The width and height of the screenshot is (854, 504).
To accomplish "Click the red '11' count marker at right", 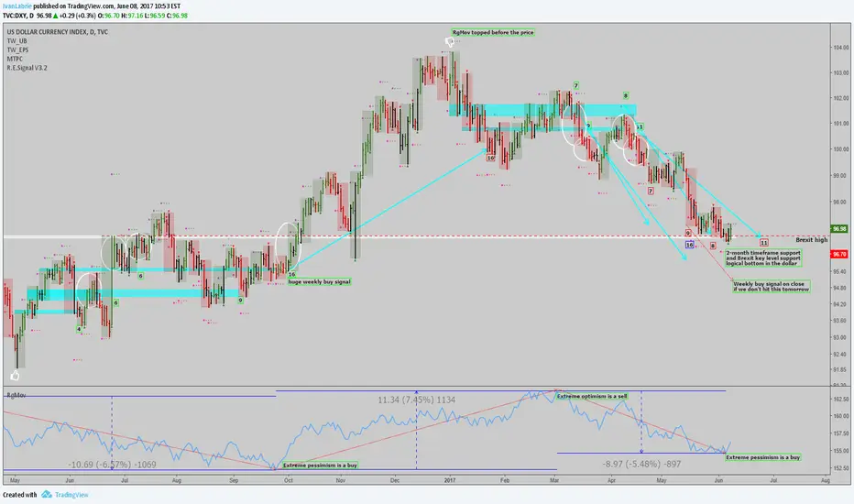I will point(763,243).
